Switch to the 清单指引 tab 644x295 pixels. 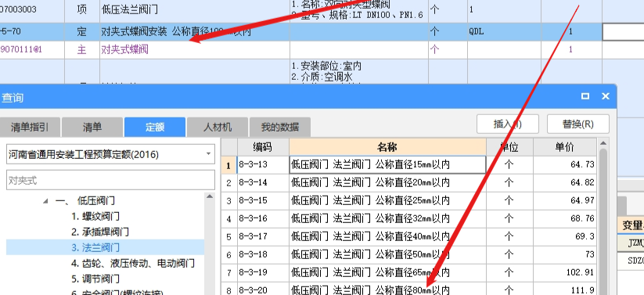pos(30,127)
